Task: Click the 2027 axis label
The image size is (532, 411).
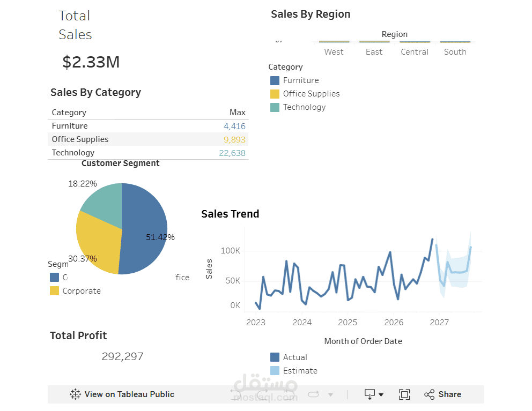Action: [439, 322]
